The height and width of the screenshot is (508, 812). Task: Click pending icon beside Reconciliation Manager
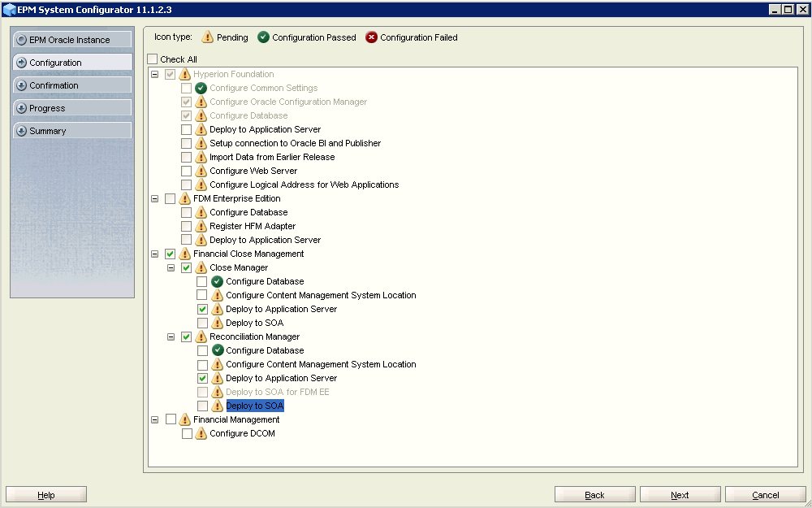(201, 336)
